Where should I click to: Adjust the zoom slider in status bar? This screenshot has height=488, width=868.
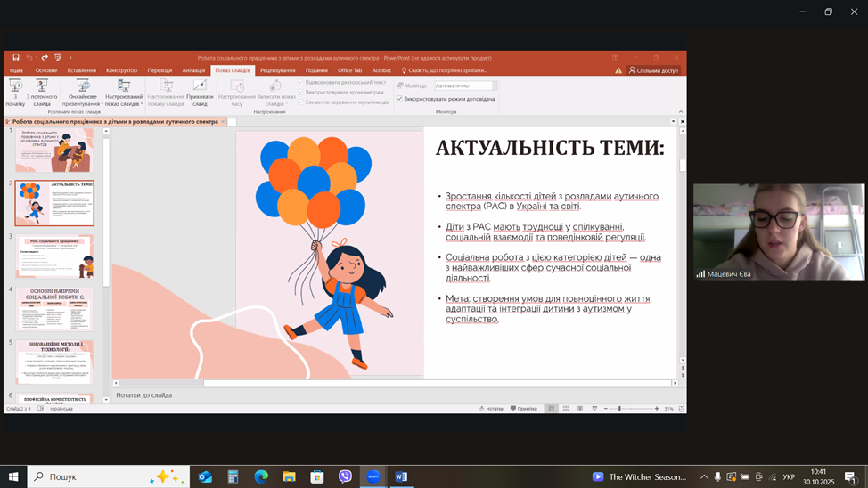(620, 409)
